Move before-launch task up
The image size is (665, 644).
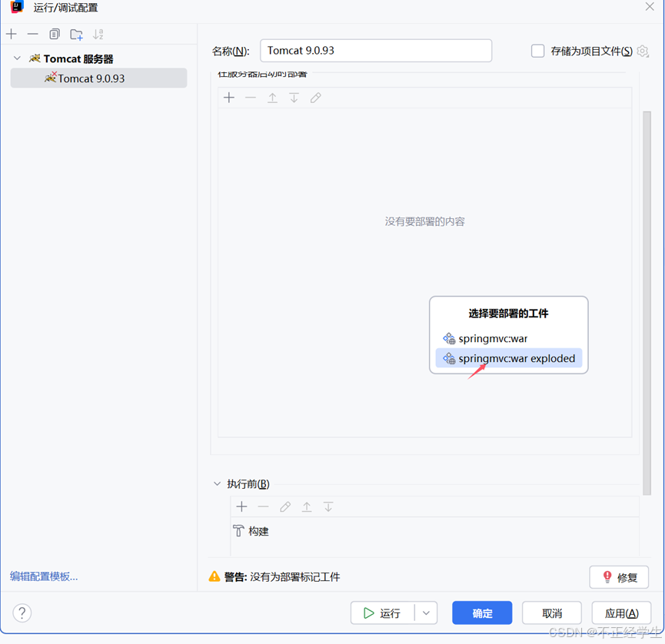pyautogui.click(x=307, y=506)
